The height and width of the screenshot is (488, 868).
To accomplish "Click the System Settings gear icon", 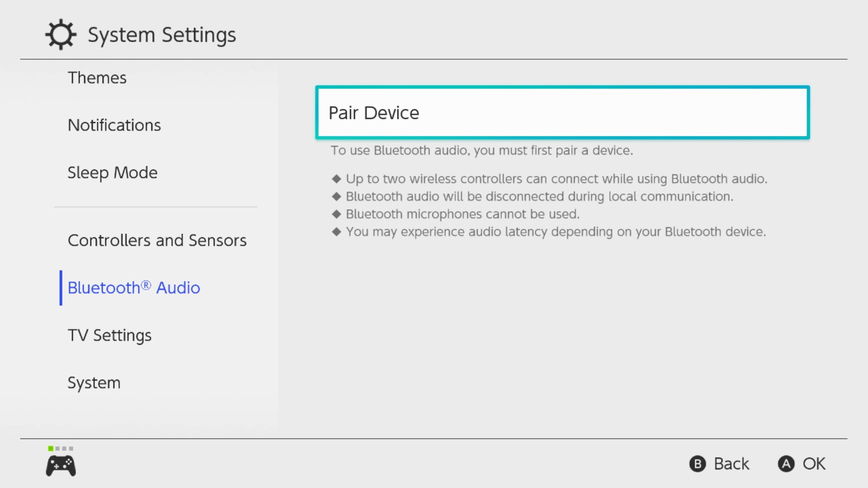I will [60, 34].
